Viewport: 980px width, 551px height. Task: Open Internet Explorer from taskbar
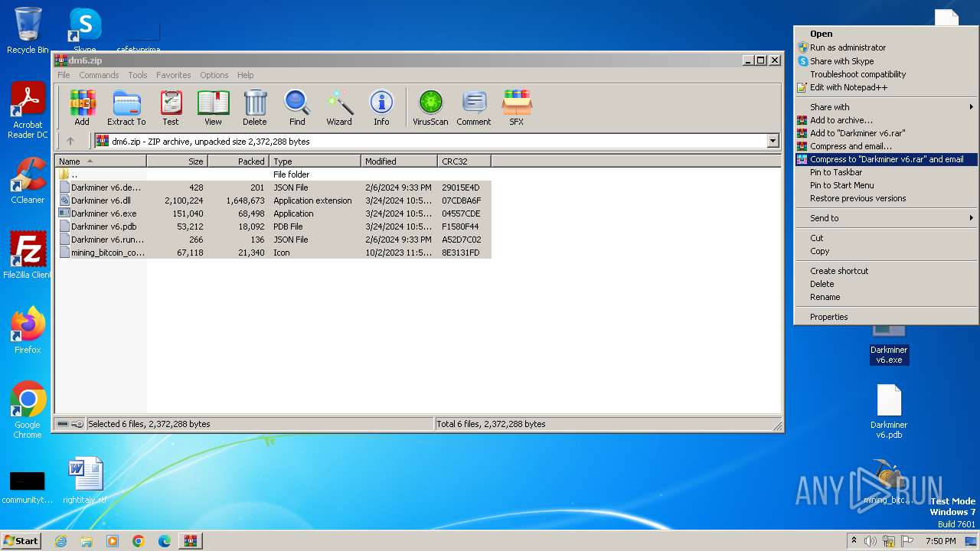point(60,541)
